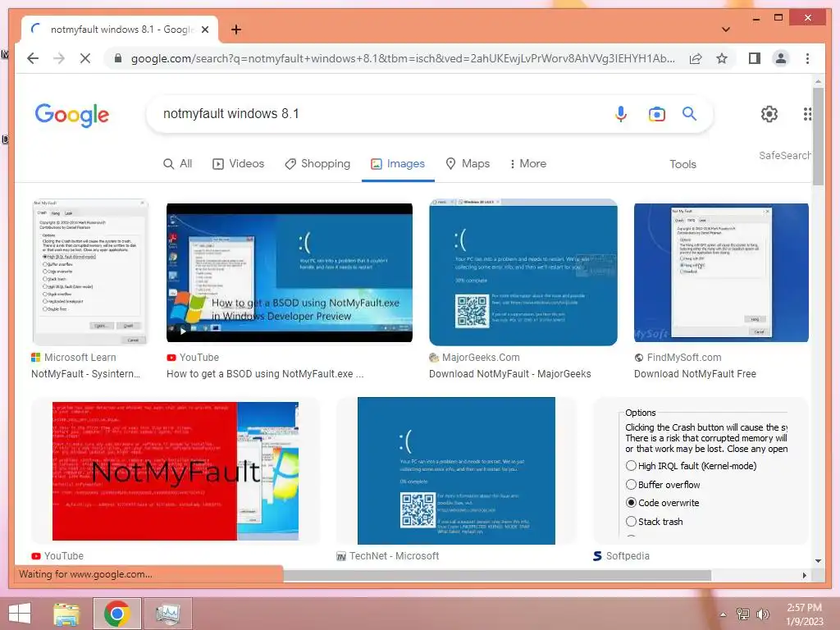Open FindMySoft NotMyFault thumbnail
Screen dimensions: 840x630
721,272
